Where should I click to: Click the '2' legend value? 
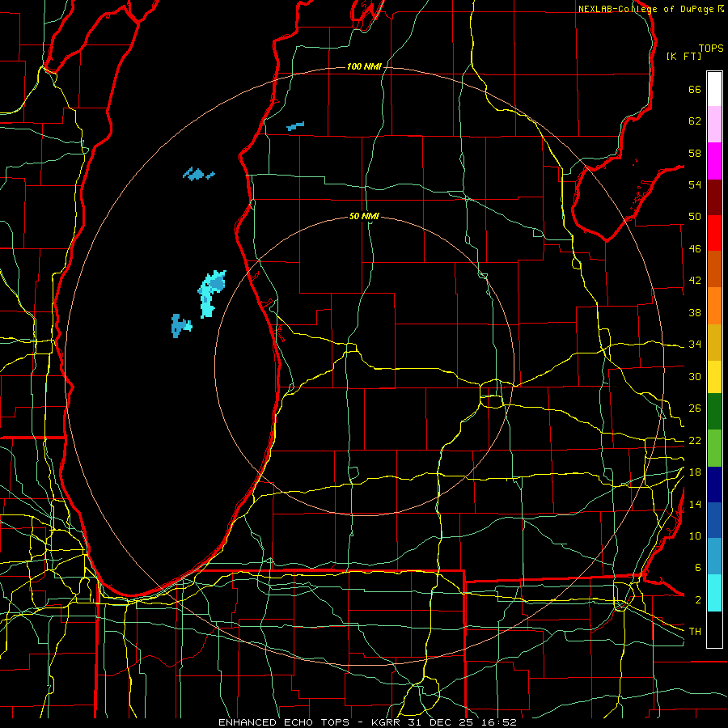pos(697,600)
